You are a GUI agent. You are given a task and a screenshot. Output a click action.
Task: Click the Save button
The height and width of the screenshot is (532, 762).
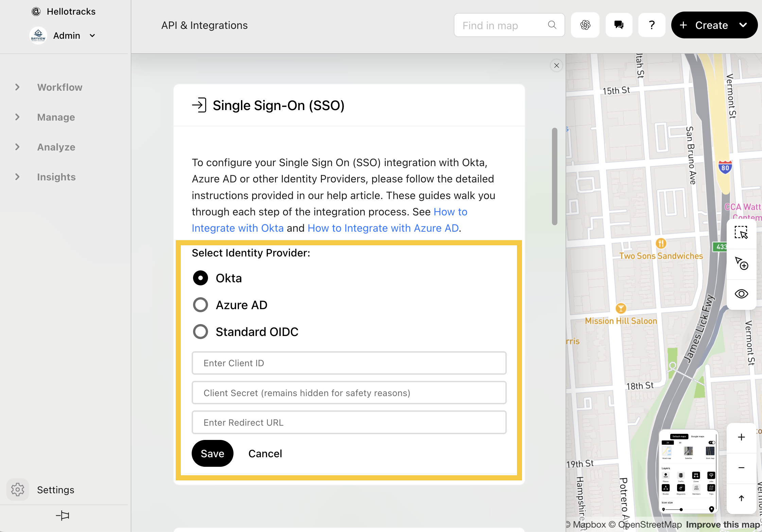tap(212, 453)
